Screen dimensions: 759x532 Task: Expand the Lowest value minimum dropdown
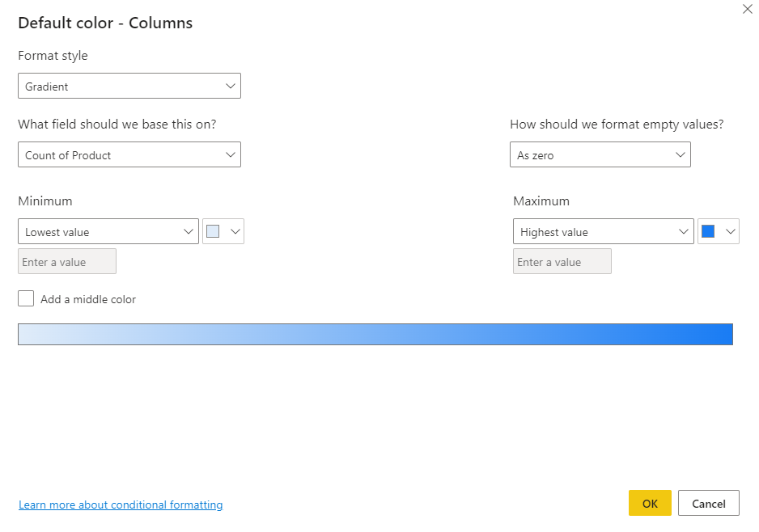click(x=108, y=231)
